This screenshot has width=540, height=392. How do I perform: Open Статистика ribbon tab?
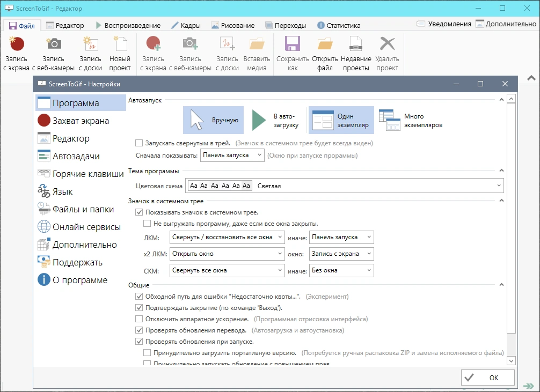coord(339,25)
